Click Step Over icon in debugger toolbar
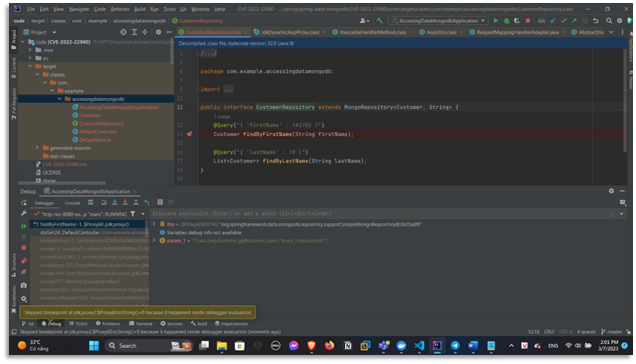This screenshot has width=636, height=364. pyautogui.click(x=104, y=202)
